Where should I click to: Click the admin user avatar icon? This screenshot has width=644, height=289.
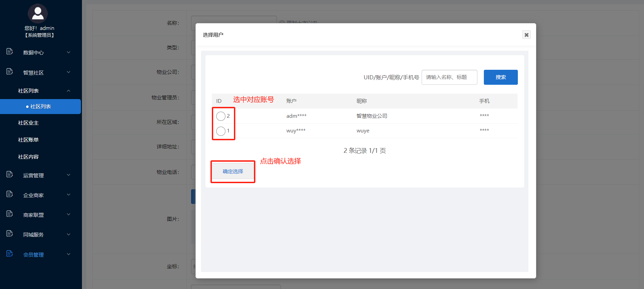(37, 14)
